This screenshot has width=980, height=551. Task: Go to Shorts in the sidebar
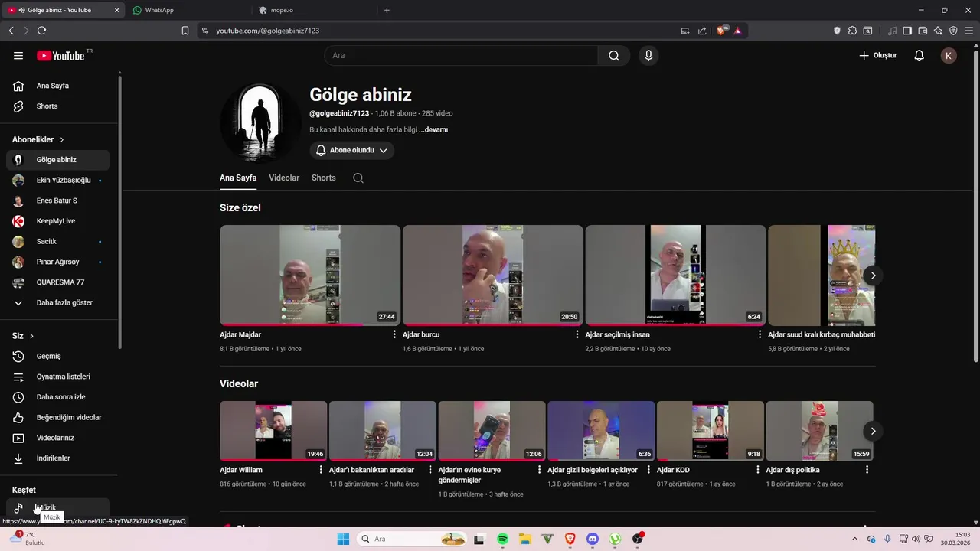(x=58, y=106)
